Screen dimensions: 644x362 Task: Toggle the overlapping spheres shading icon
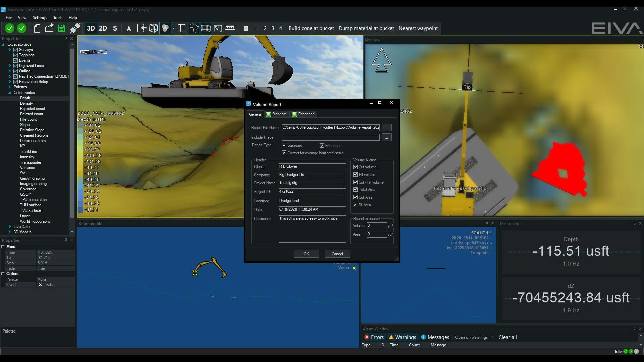[x=165, y=28]
